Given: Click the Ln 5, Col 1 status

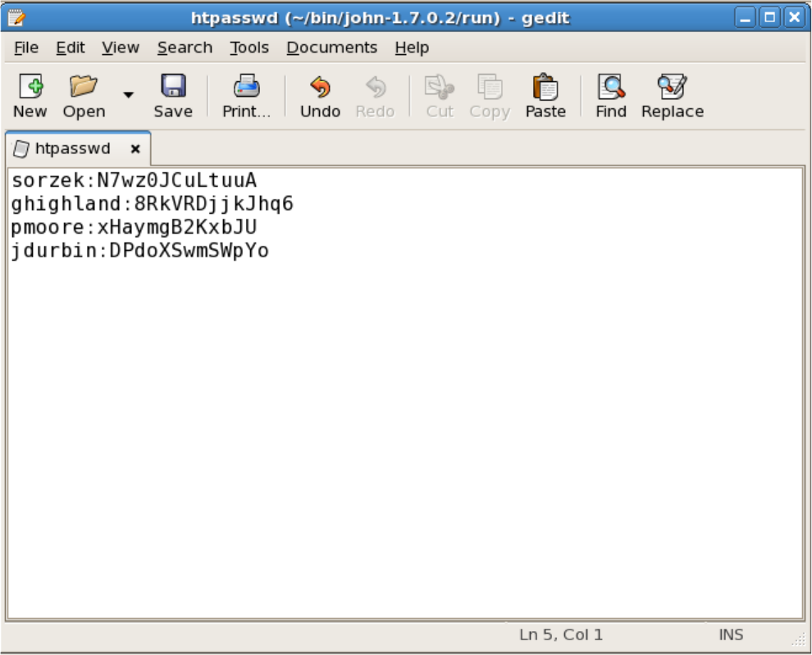Looking at the screenshot, I should (561, 635).
